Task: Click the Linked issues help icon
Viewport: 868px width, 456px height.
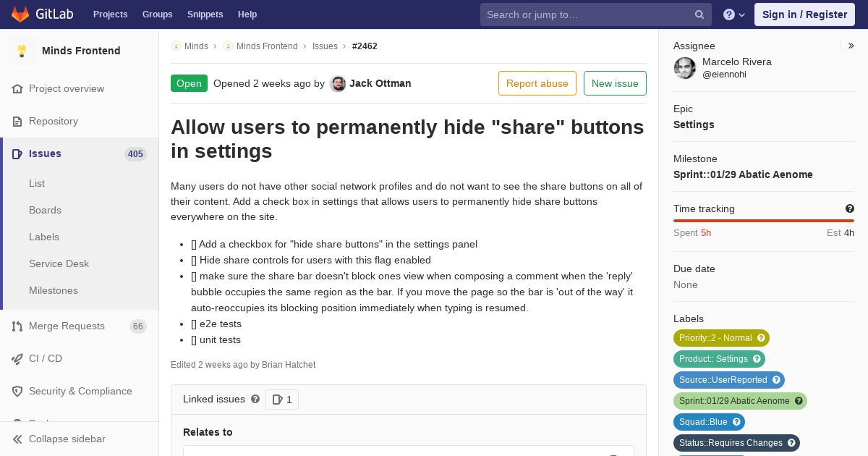Action: (255, 399)
